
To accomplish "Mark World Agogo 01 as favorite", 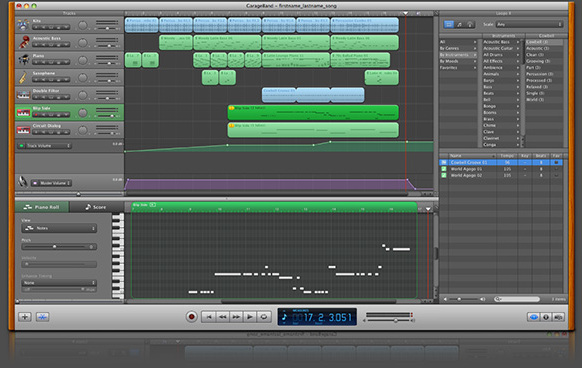I will [556, 169].
